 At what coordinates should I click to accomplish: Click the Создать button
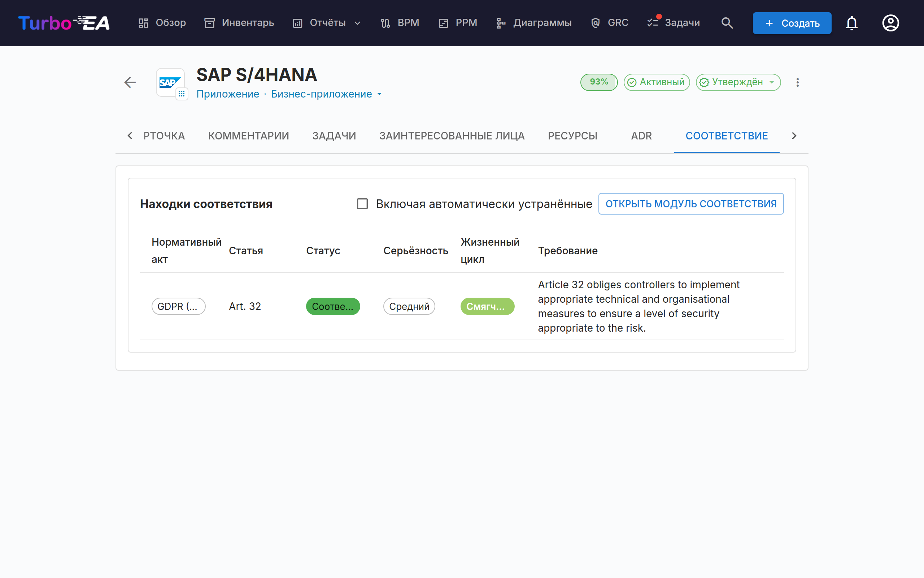(792, 23)
